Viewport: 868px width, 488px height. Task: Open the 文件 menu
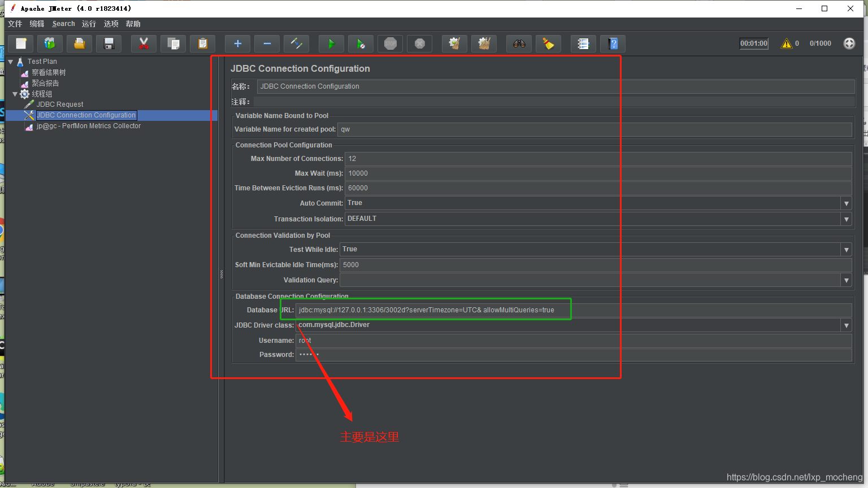coord(15,24)
